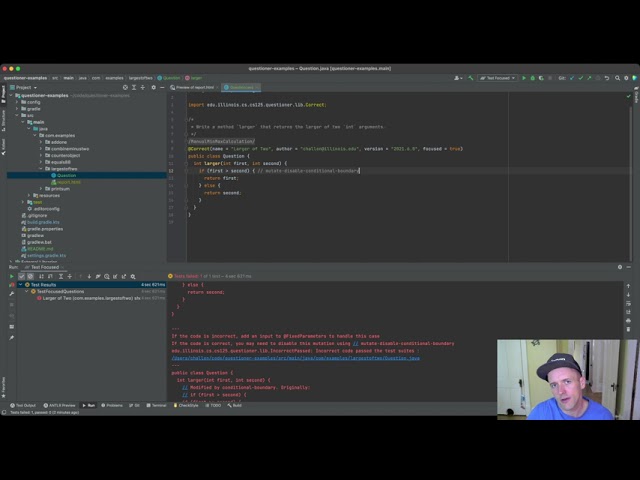Expand the gradle folder
The image size is (640, 480).
[x=17, y=109]
